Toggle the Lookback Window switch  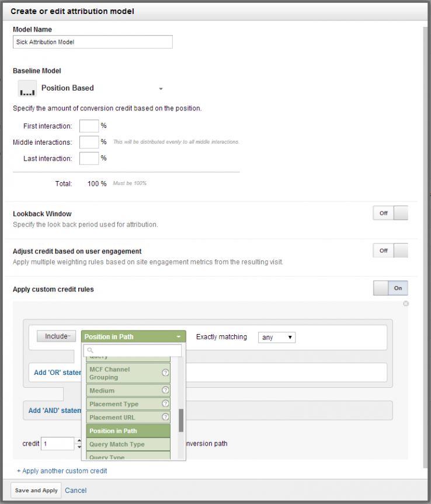click(x=390, y=213)
